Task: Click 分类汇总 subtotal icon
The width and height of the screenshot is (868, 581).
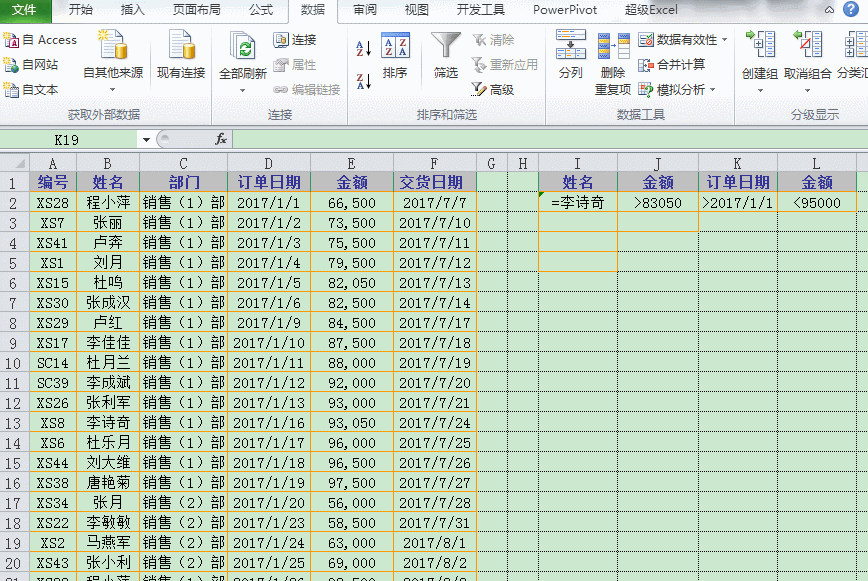Action: (855, 45)
